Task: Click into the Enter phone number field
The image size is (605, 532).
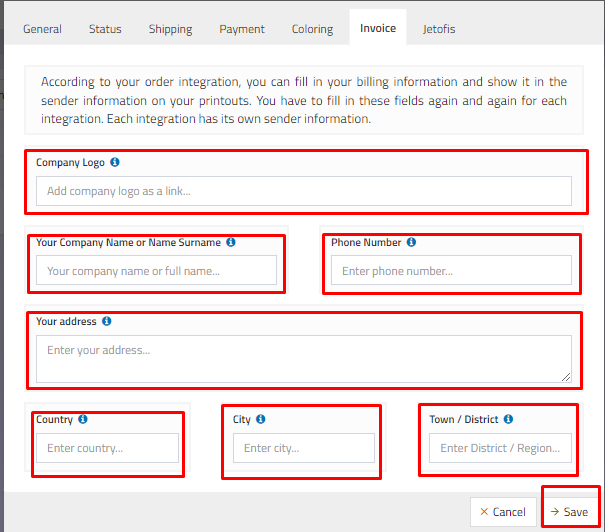Action: coord(451,270)
